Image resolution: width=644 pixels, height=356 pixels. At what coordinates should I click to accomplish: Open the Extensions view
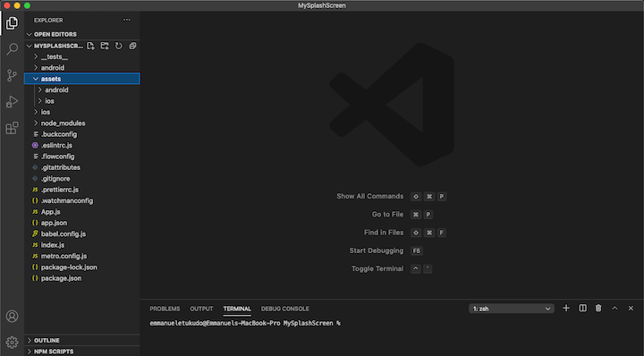pos(12,128)
